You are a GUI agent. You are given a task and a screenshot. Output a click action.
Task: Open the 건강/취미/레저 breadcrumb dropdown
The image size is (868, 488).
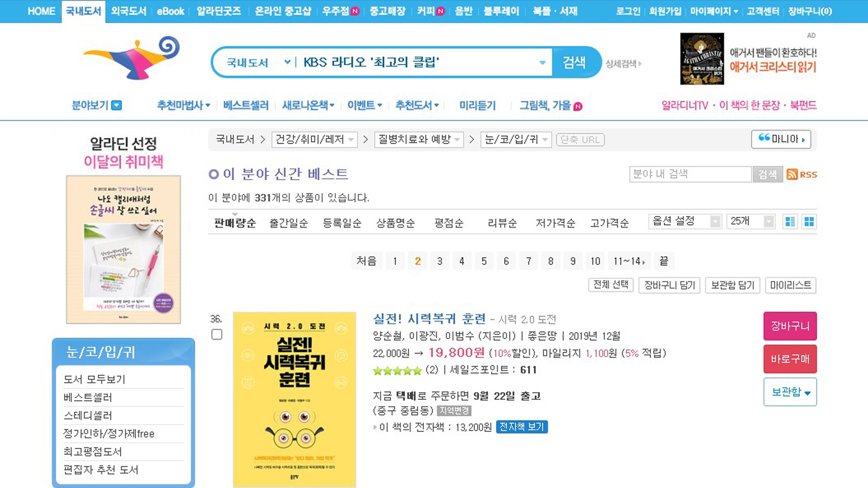point(314,140)
